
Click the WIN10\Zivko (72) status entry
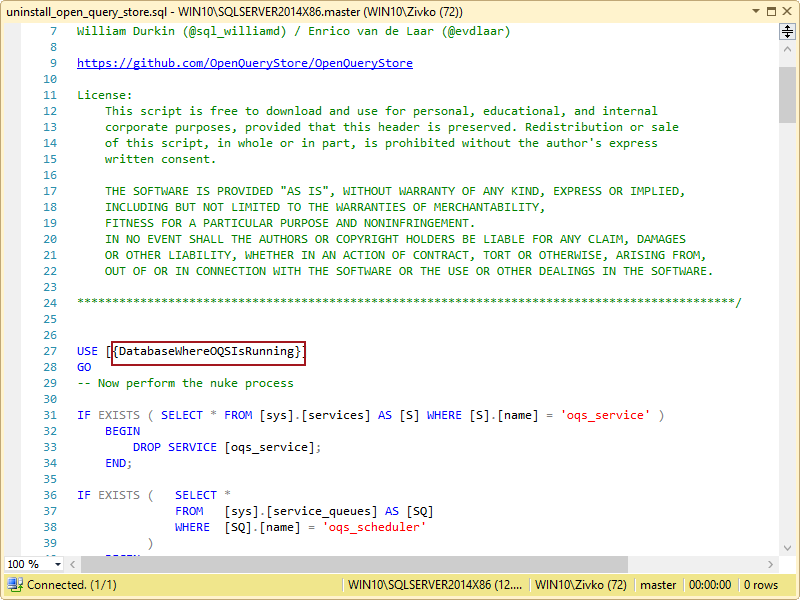tap(581, 585)
